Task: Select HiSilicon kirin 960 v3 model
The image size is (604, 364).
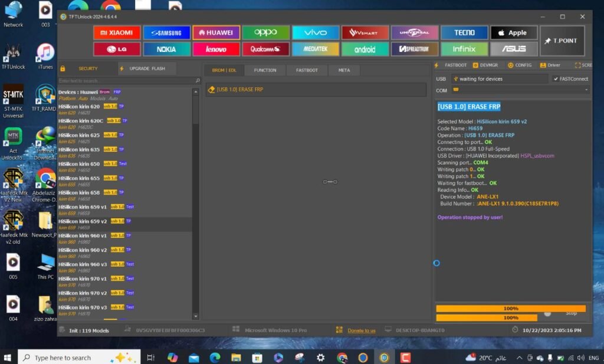Action: pos(124,267)
